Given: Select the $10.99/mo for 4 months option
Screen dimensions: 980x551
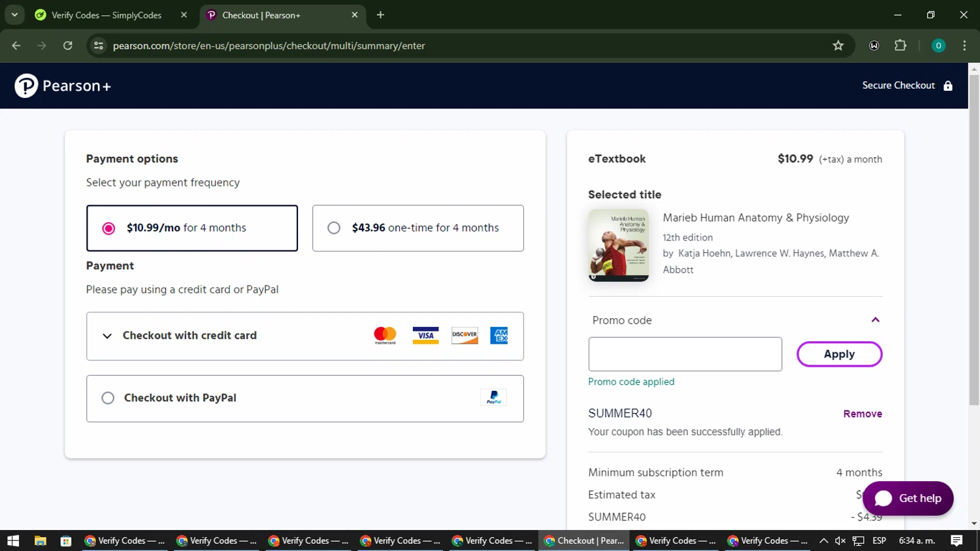Looking at the screenshot, I should pyautogui.click(x=192, y=228).
